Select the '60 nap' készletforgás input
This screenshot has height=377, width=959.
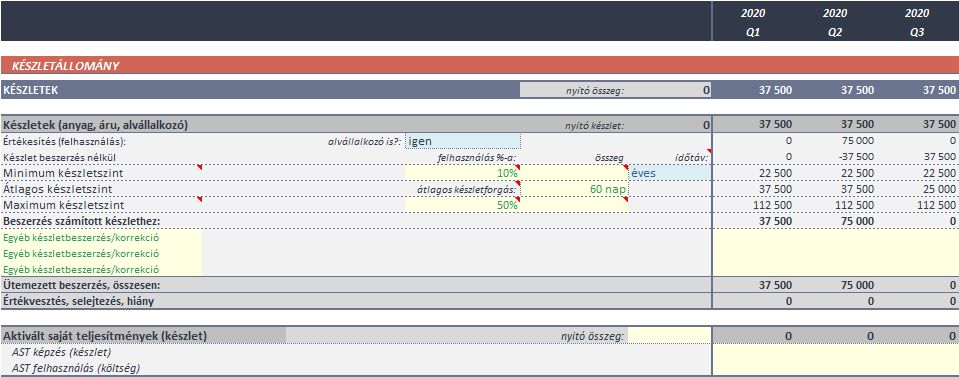pos(574,189)
